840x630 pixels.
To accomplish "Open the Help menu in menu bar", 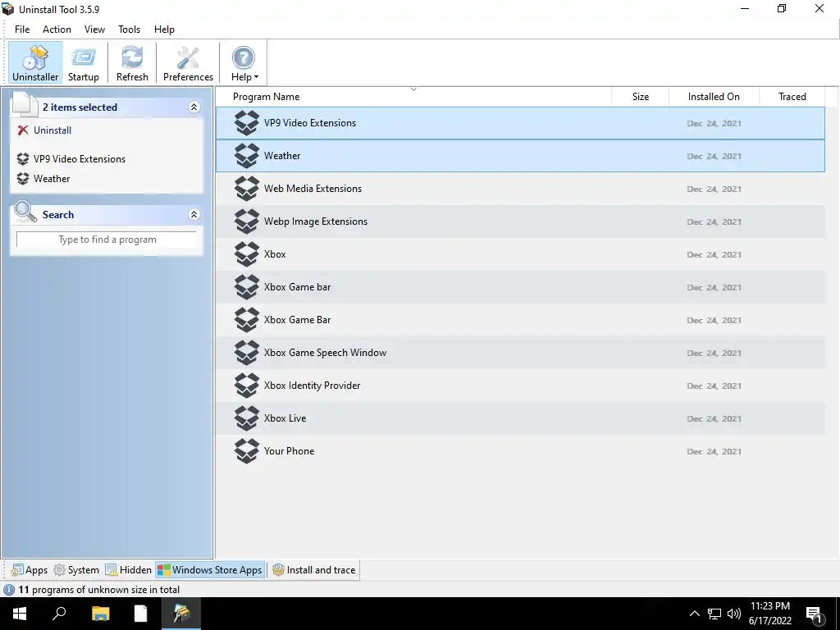I will click(x=164, y=30).
